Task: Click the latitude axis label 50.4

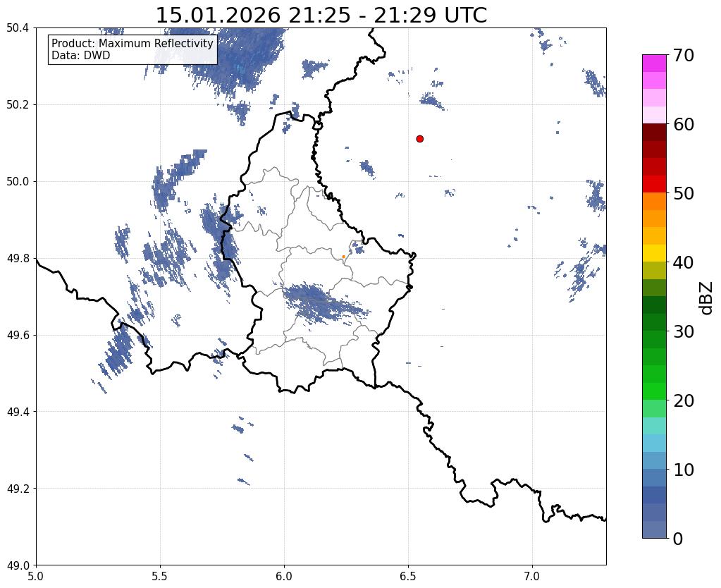Action: tap(18, 28)
